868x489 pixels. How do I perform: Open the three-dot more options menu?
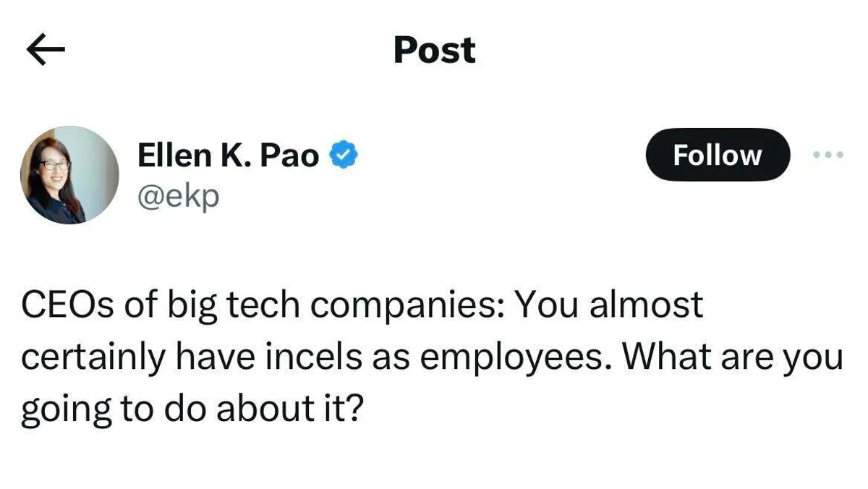[x=828, y=155]
